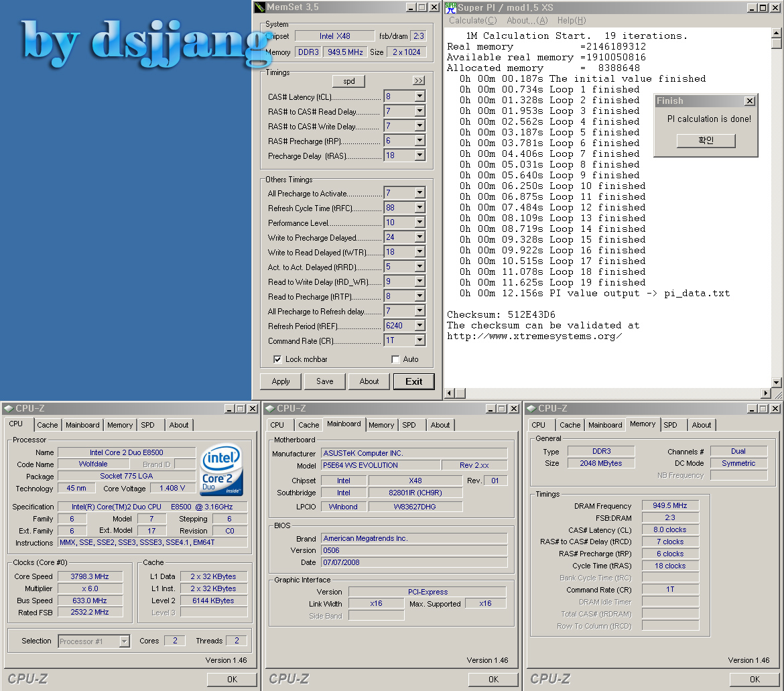Open the Performance Level dropdown
This screenshot has width=784, height=691.
pos(420,222)
